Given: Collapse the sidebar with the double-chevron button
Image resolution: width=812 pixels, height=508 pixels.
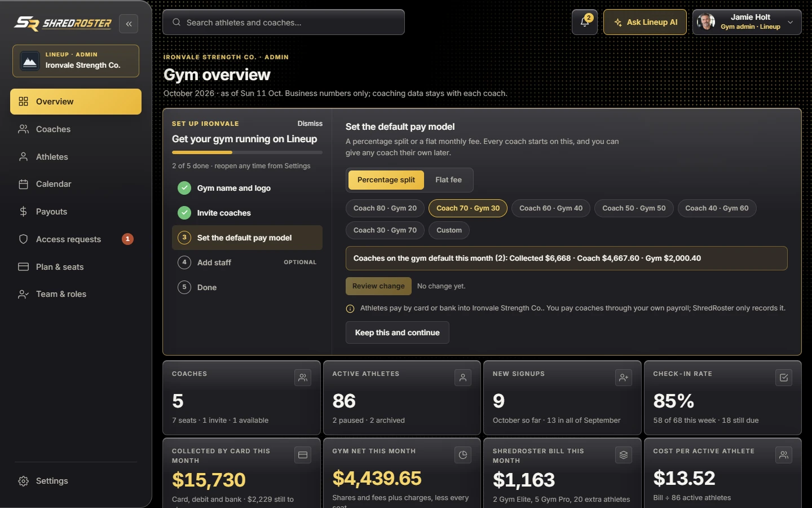Looking at the screenshot, I should [x=129, y=24].
